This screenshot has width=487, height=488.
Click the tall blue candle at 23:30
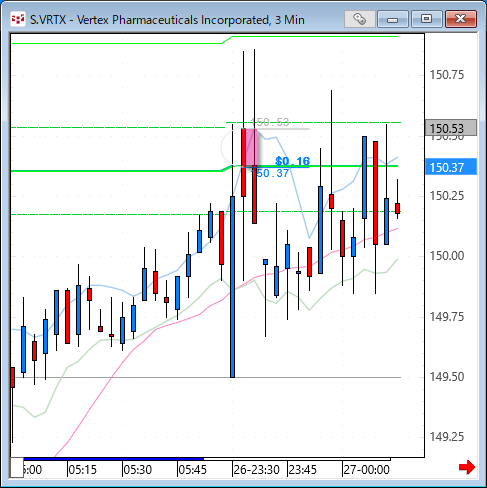coord(232,287)
